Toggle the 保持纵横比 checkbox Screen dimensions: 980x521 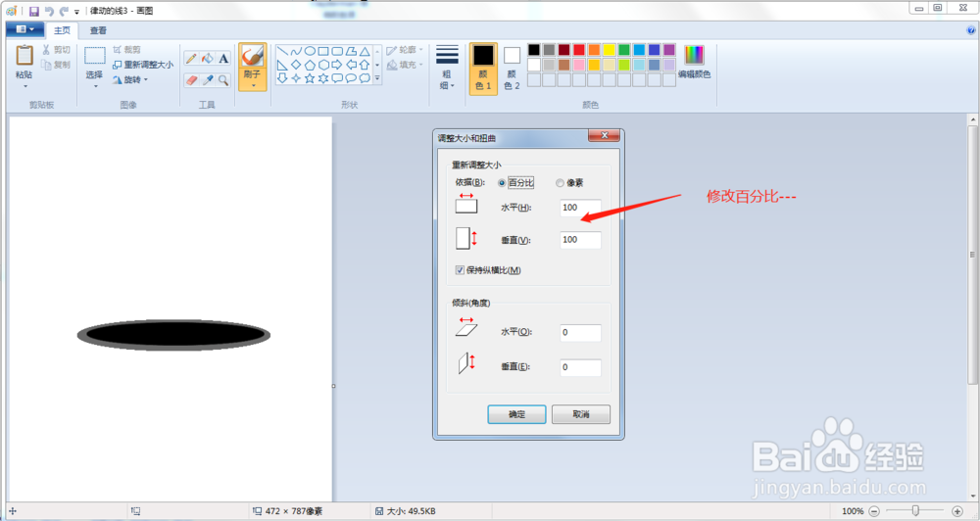pos(460,270)
